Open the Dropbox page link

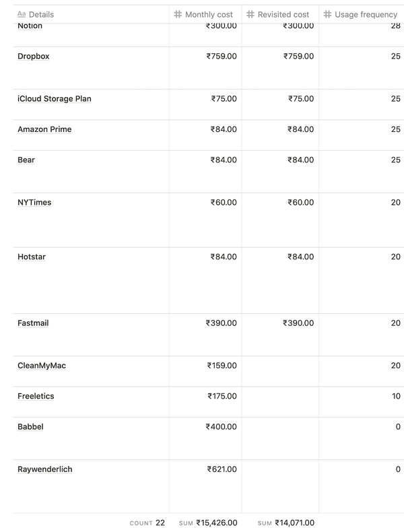coord(33,57)
